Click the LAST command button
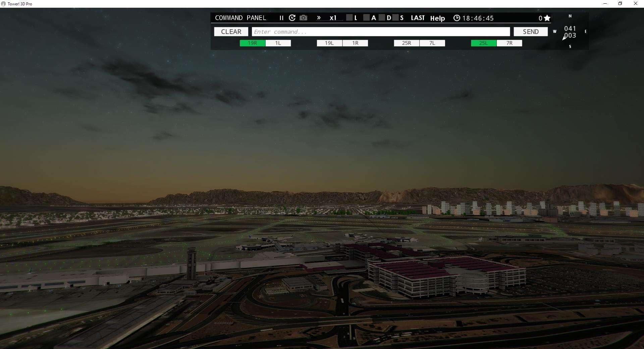Image resolution: width=644 pixels, height=349 pixels. pos(418,18)
